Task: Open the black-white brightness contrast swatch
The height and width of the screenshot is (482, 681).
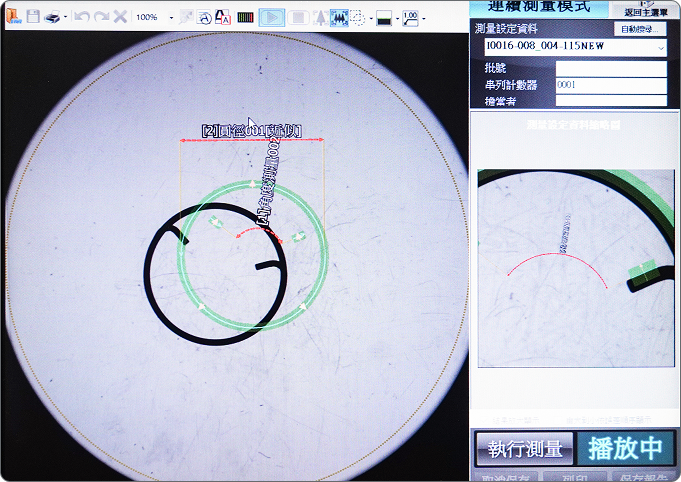Action: pyautogui.click(x=384, y=17)
